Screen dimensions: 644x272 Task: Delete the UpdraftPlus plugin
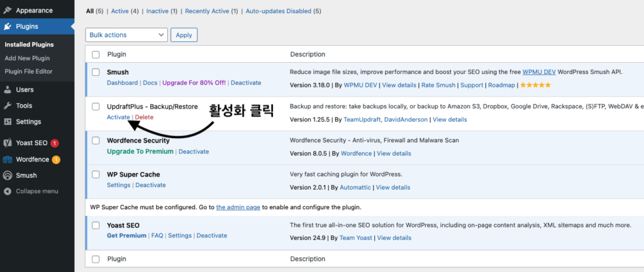(x=144, y=117)
